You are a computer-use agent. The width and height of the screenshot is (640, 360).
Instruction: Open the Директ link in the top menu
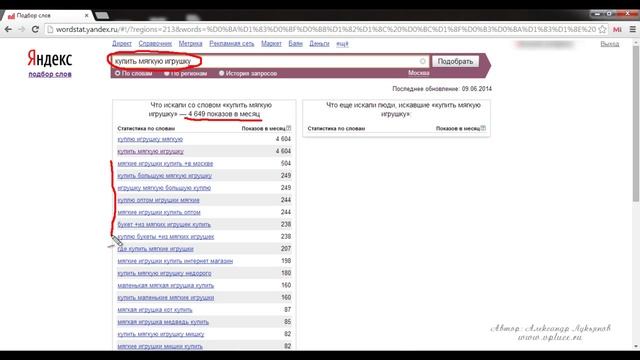click(x=122, y=44)
